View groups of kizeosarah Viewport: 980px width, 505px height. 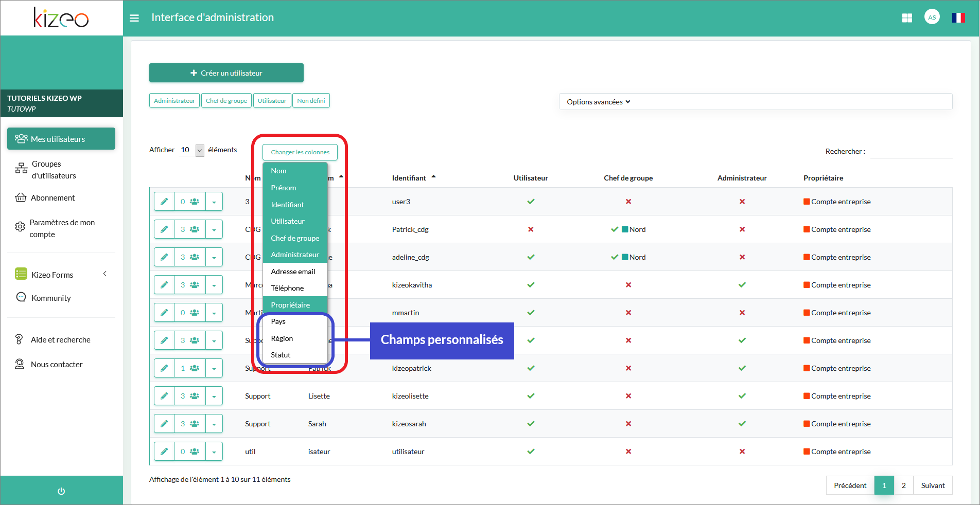click(x=190, y=424)
